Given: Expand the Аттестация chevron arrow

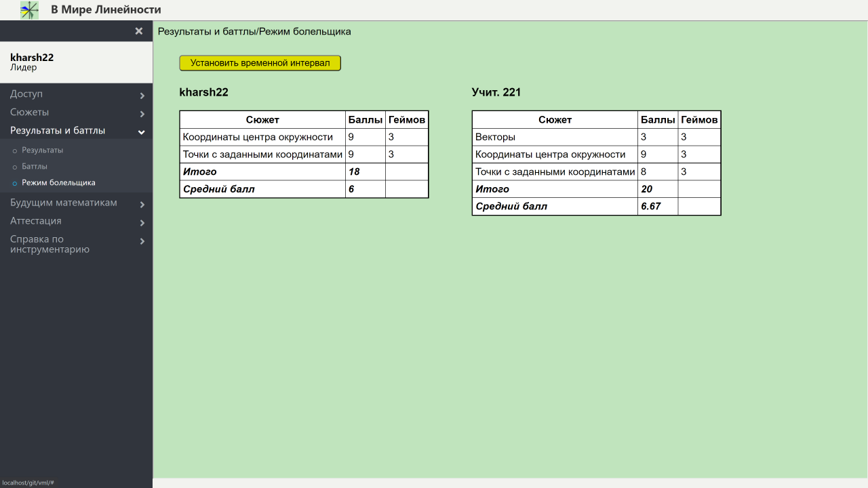Looking at the screenshot, I should pyautogui.click(x=142, y=223).
